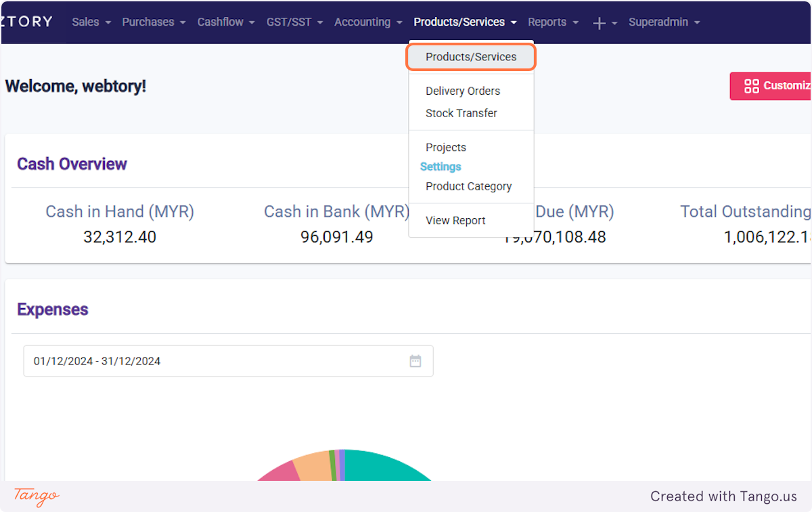The height and width of the screenshot is (512, 812).
Task: Open Projects from the dropdown
Action: click(x=446, y=147)
